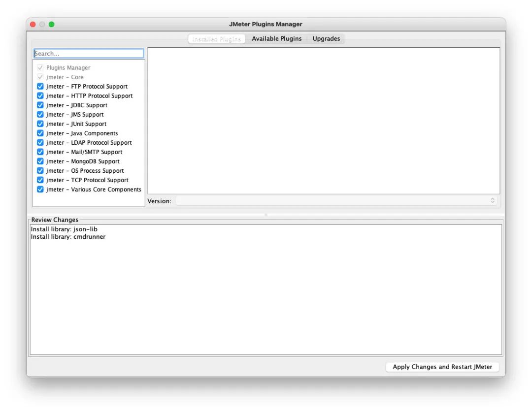The width and height of the screenshot is (532, 412).
Task: Select the 'jmeter - MongoDB Support' row label
Action: [83, 161]
